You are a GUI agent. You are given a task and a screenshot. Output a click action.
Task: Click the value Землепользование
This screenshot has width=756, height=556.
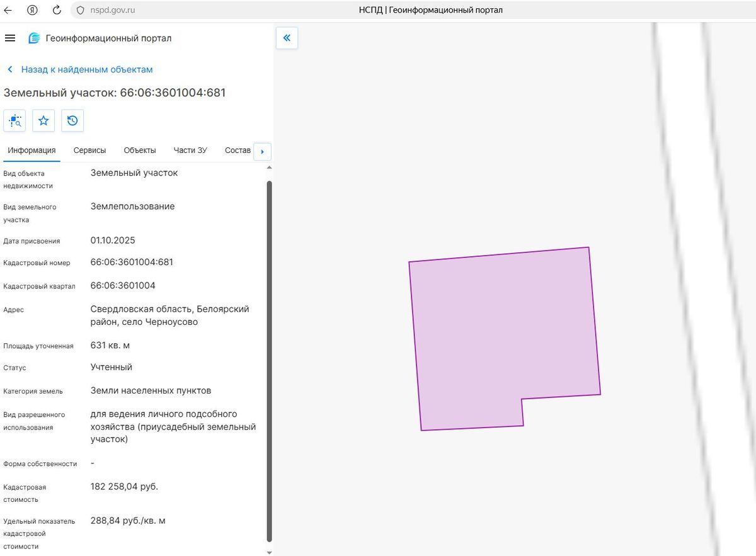pos(133,207)
